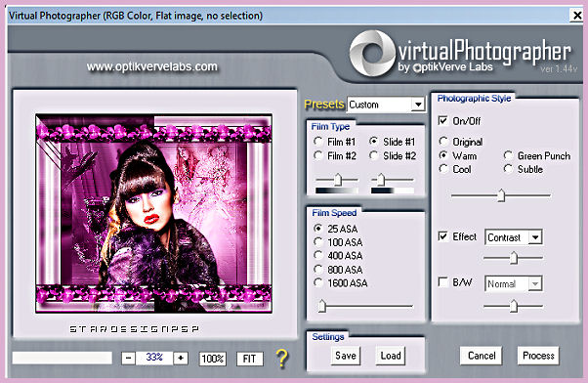Click the Process button

[x=538, y=356]
